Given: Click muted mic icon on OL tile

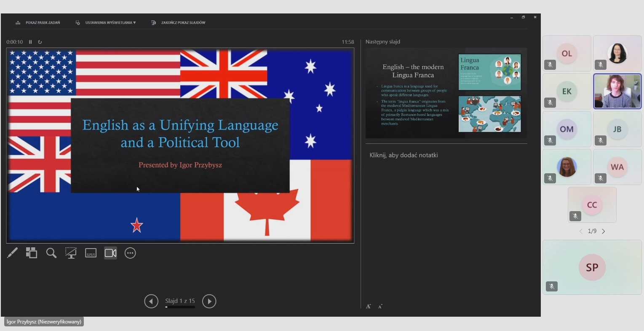Looking at the screenshot, I should click(550, 65).
